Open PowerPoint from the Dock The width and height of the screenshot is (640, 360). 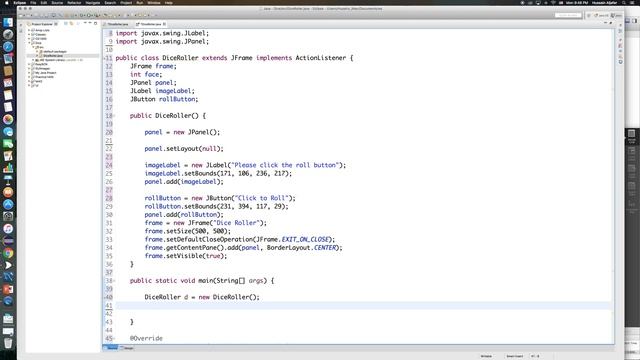coord(8,289)
